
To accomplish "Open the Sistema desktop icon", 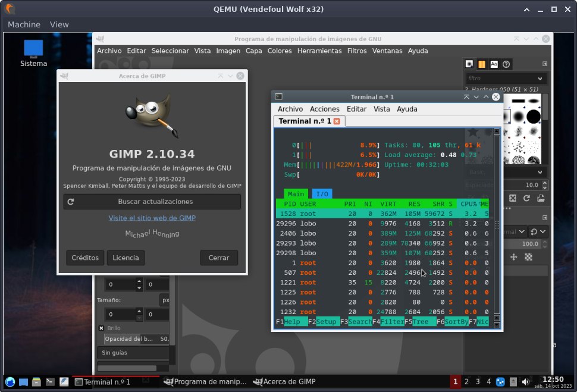I will (33, 54).
